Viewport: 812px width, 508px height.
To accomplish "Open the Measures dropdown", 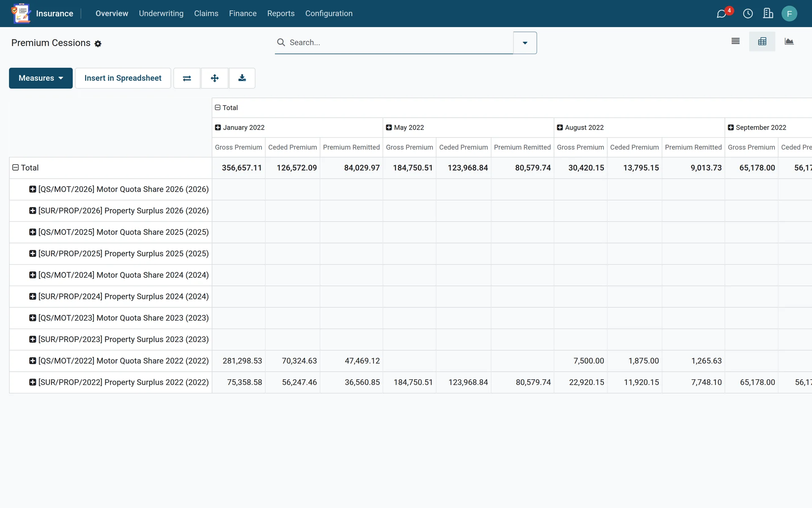I will [41, 78].
